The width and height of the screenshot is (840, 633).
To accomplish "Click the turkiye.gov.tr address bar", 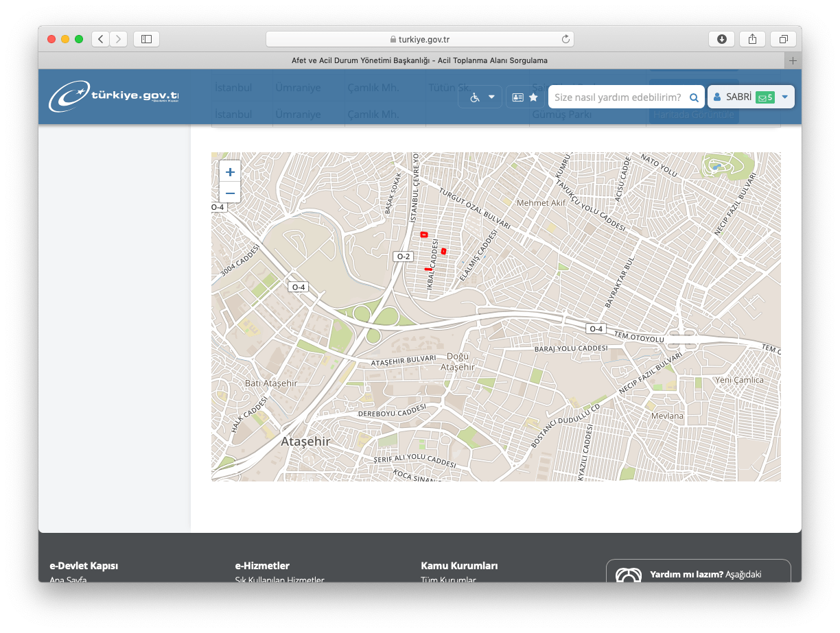I will (419, 39).
